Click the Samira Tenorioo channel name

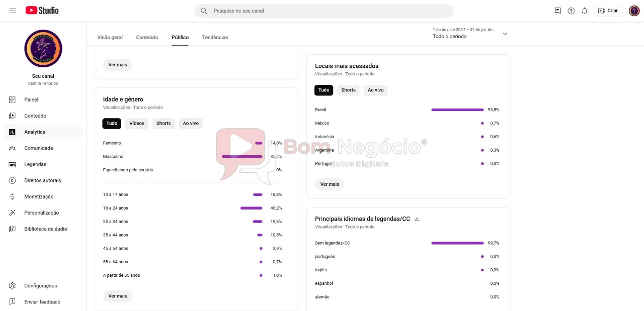tap(43, 83)
